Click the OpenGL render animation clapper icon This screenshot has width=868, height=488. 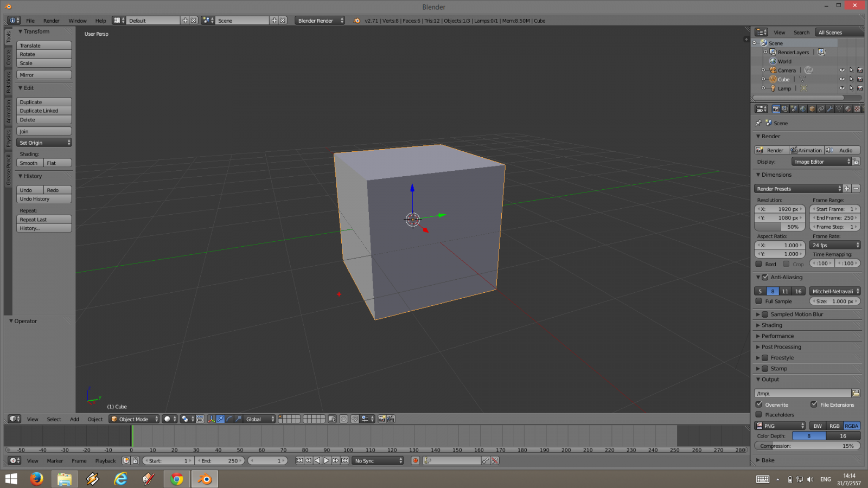coord(391,419)
